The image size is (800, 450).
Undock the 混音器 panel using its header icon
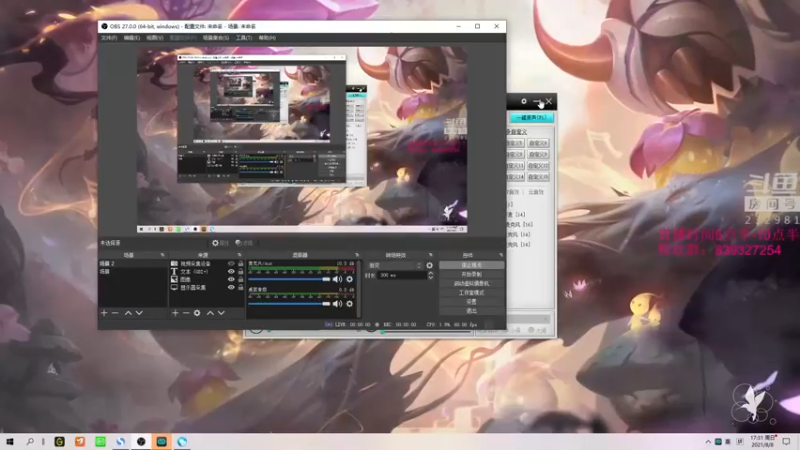[357, 255]
